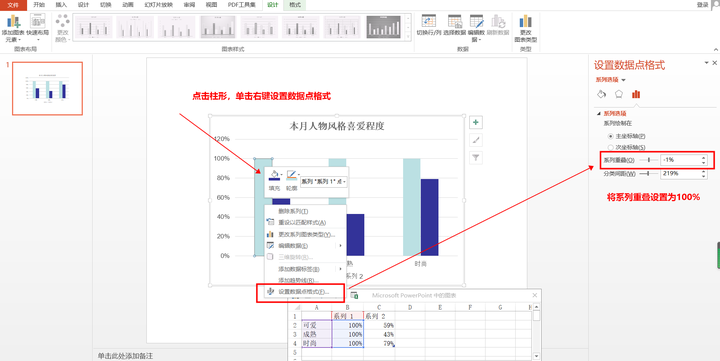Switch to the 切换 transitions tab
The height and width of the screenshot is (361, 720).
coord(106,5)
